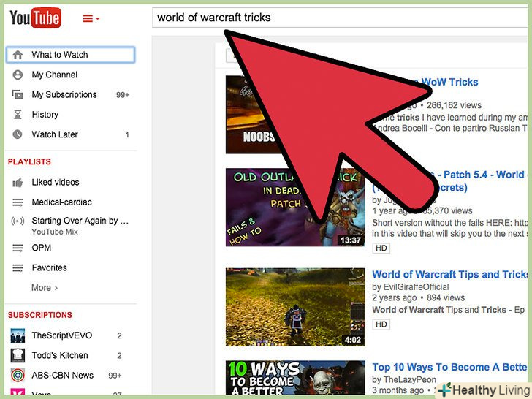Expand More playlists

tap(45, 288)
